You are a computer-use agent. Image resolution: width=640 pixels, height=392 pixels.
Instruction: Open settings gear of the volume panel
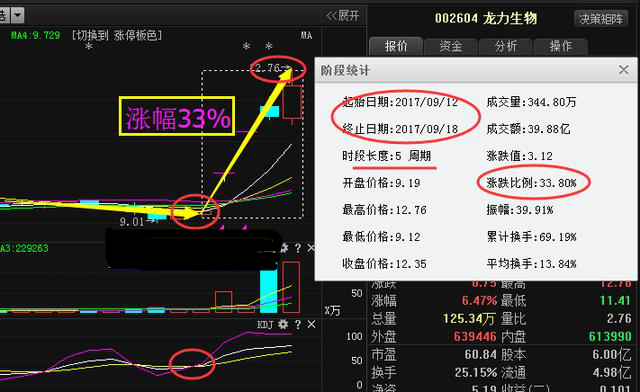[x=284, y=247]
